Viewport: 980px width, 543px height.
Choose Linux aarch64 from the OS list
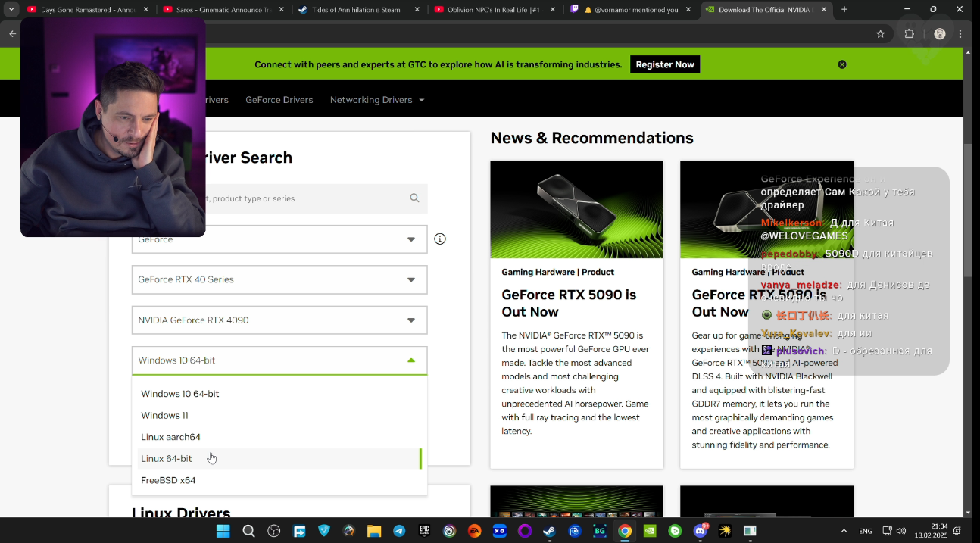click(279, 437)
